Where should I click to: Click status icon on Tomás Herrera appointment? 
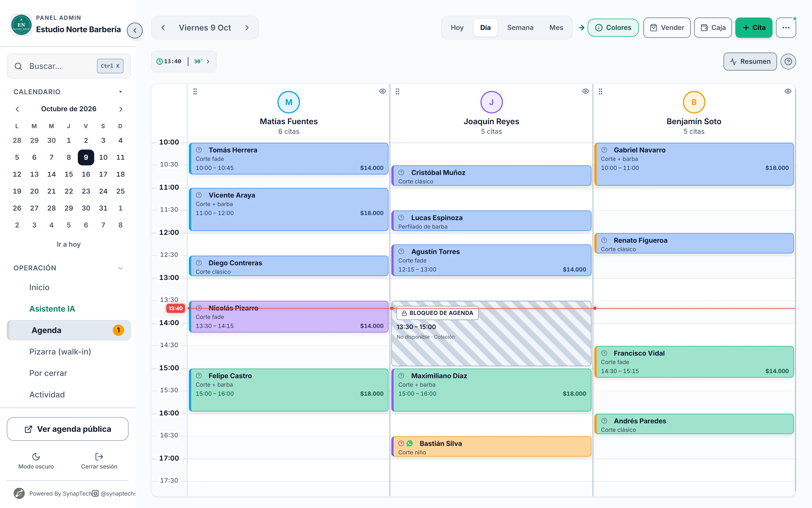point(199,150)
